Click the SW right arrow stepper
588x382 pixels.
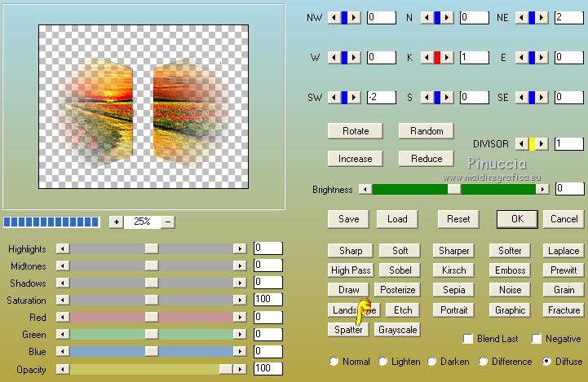(x=354, y=98)
